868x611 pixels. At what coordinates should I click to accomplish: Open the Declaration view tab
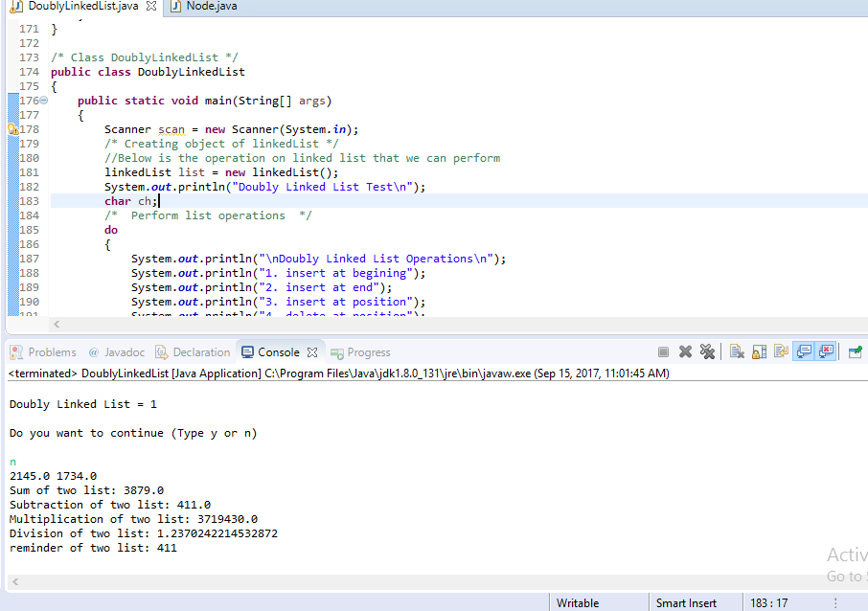pyautogui.click(x=193, y=352)
